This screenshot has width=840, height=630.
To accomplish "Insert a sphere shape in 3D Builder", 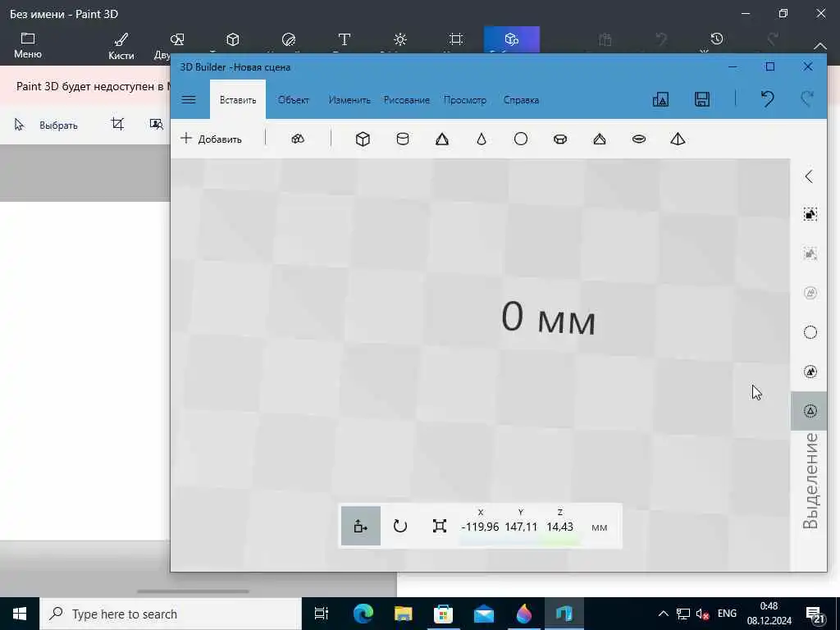I will 521,139.
